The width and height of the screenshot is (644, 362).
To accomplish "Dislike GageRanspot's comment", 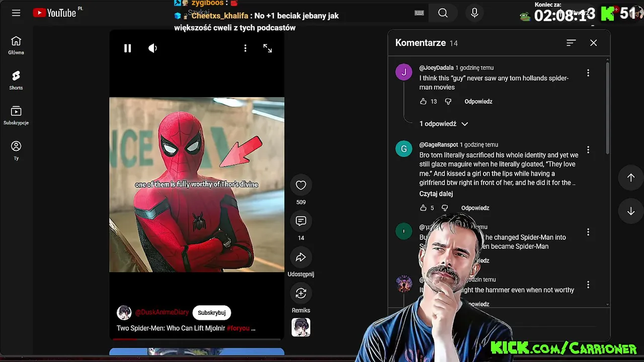I will pyautogui.click(x=445, y=208).
